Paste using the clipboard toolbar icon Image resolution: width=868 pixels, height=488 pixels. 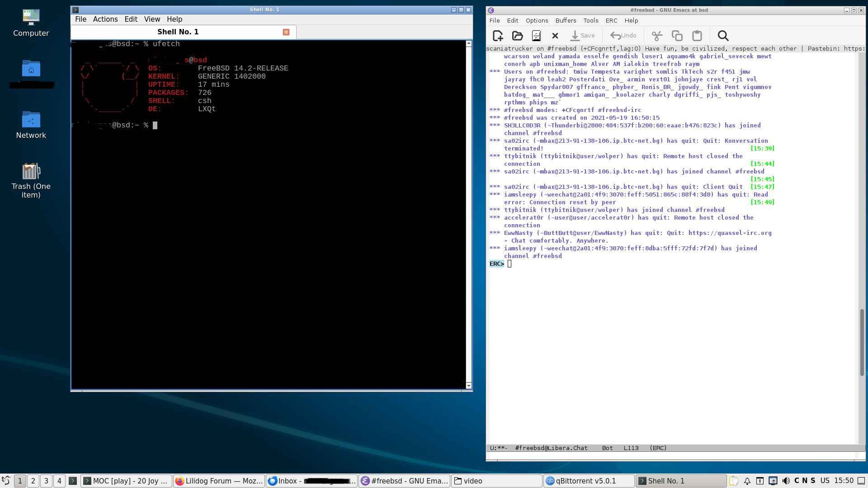pyautogui.click(x=697, y=36)
